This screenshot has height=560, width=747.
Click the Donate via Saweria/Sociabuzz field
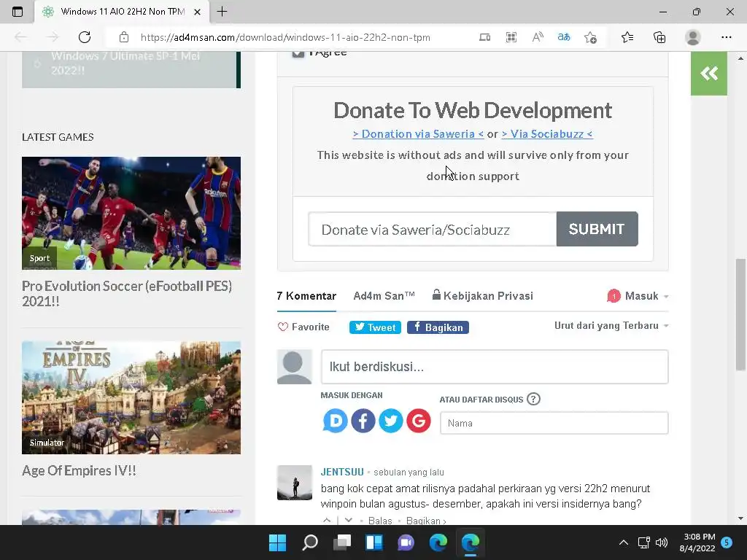pyautogui.click(x=432, y=230)
